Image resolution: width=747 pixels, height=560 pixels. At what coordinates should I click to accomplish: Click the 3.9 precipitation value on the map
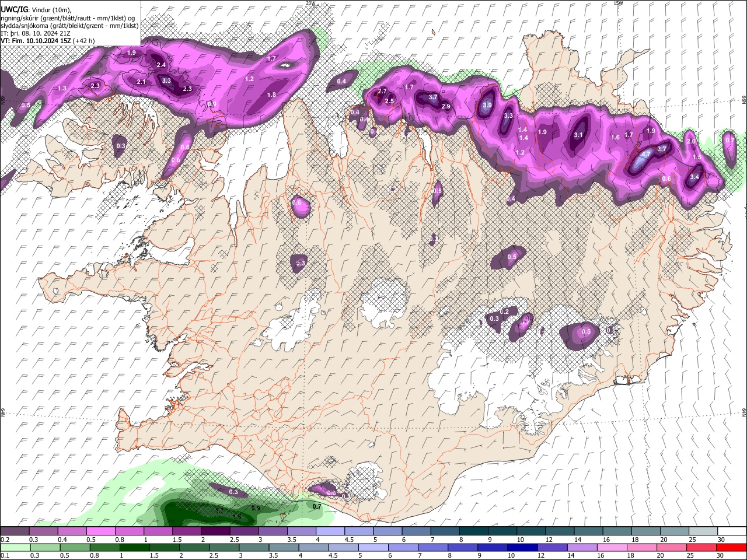(487, 104)
